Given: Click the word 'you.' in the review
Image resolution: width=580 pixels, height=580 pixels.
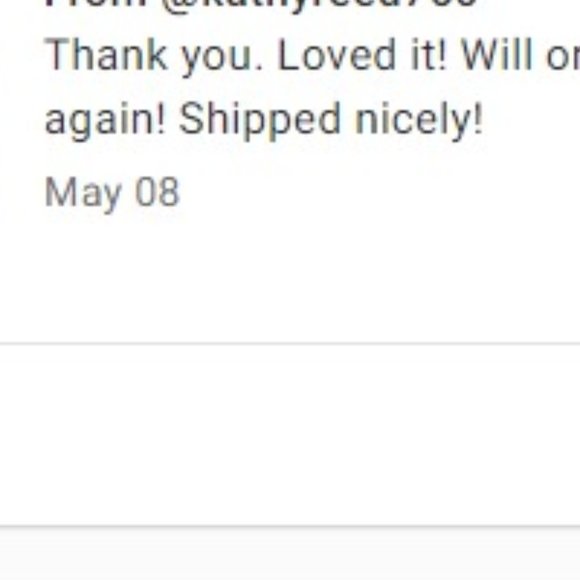Looking at the screenshot, I should click(222, 58).
